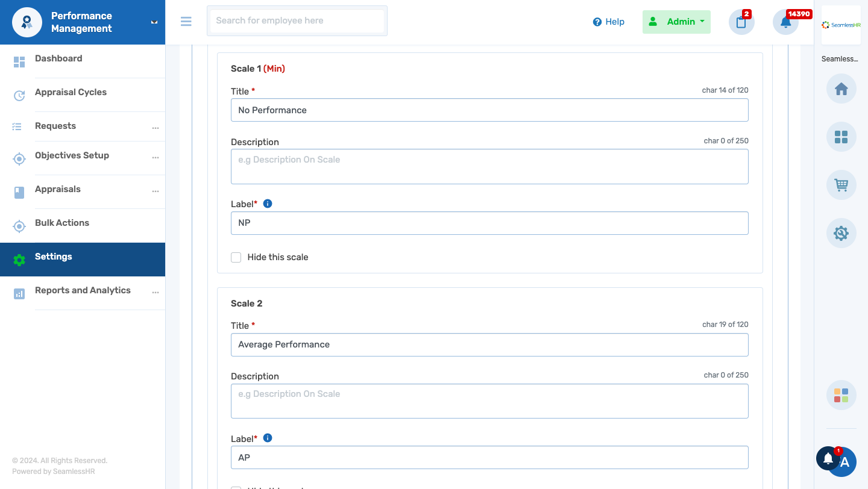This screenshot has width=868, height=489.
Task: Click the Powered by SeamlessHR link
Action: pyautogui.click(x=52, y=471)
